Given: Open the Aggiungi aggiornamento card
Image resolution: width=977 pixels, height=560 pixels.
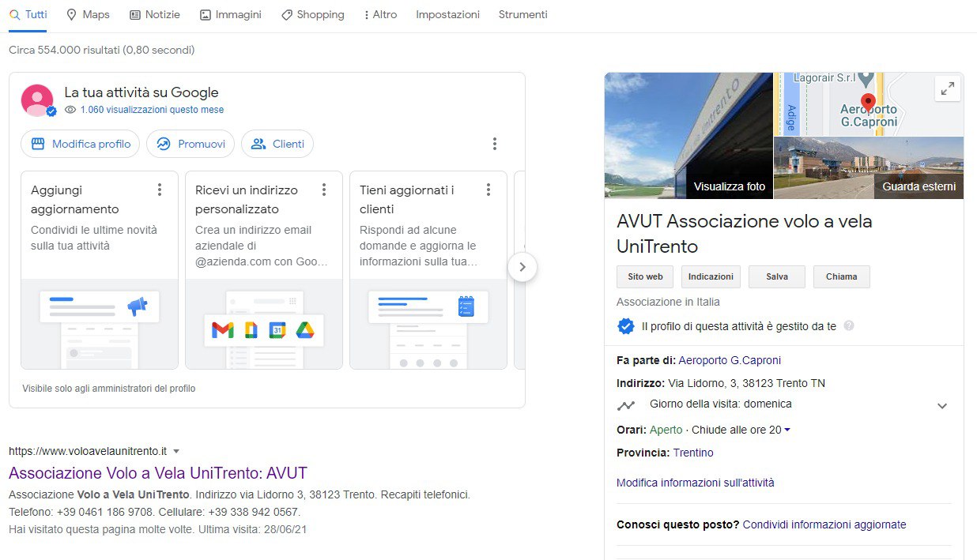Looking at the screenshot, I should point(100,270).
